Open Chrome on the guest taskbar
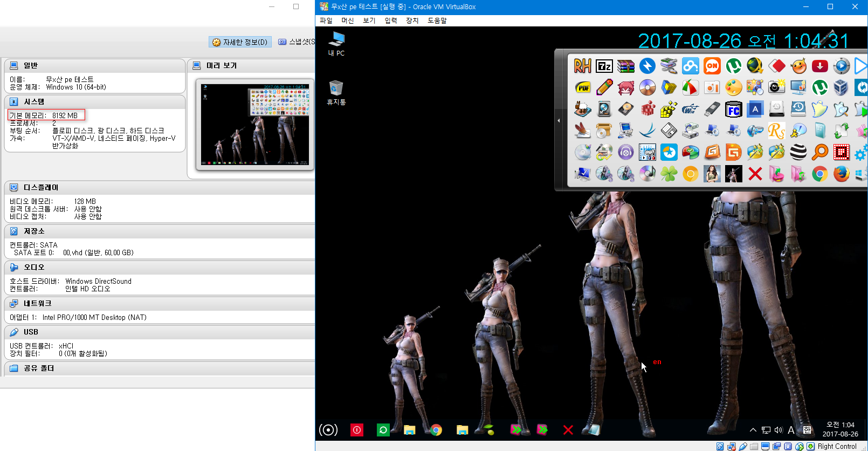The width and height of the screenshot is (868, 451). pos(436,430)
